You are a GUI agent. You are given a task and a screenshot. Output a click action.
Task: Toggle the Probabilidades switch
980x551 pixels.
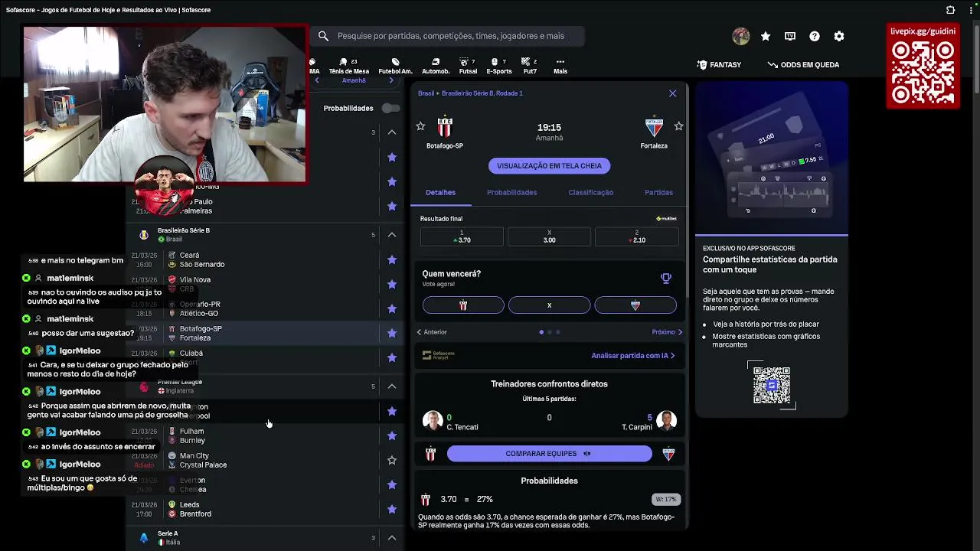click(x=390, y=108)
